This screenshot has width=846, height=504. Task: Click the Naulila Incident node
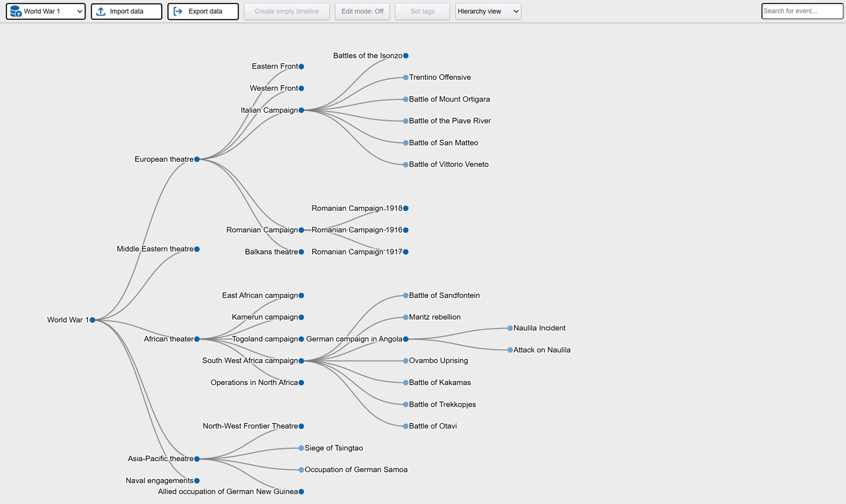tap(510, 328)
